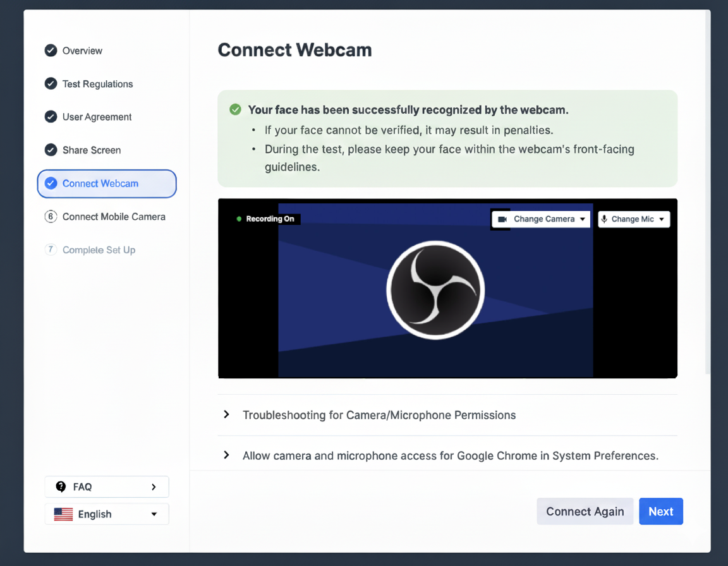Click the Connect Again button
Viewport: 728px width, 566px height.
tap(585, 511)
